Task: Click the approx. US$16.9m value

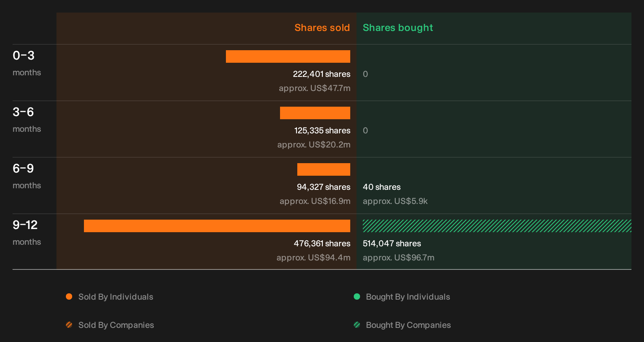Action: tap(315, 201)
